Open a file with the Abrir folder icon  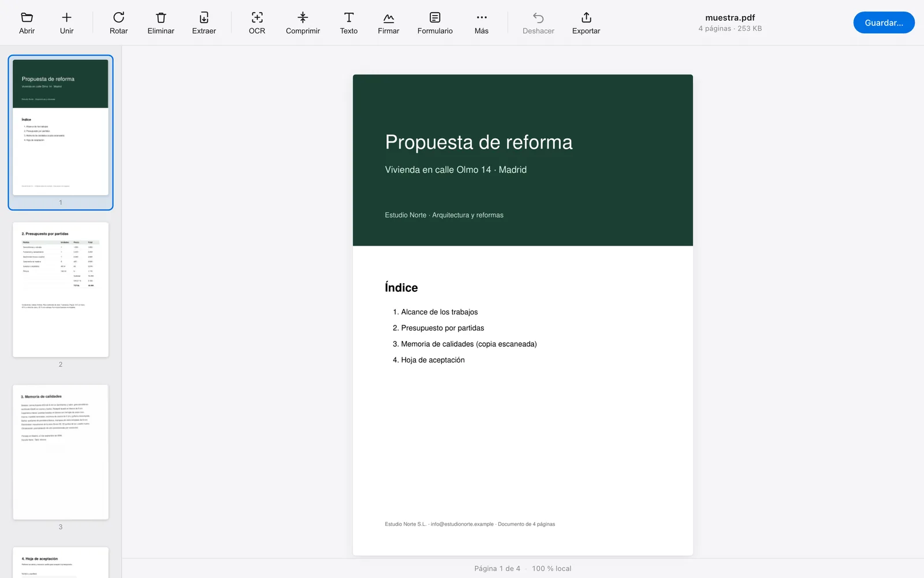click(27, 18)
